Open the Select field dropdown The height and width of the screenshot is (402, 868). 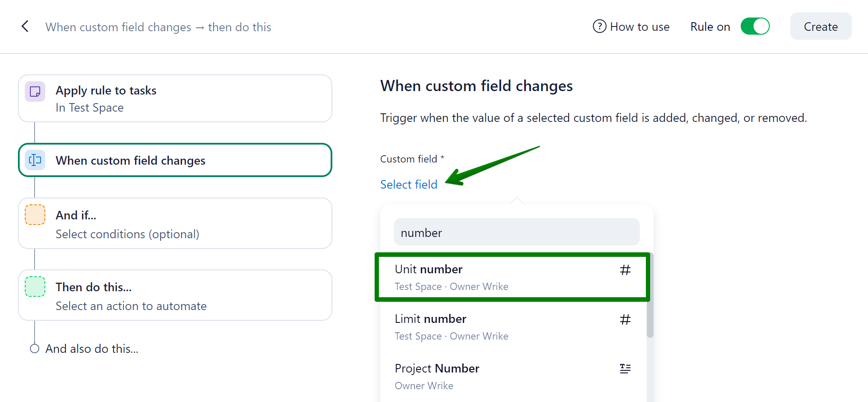[408, 184]
